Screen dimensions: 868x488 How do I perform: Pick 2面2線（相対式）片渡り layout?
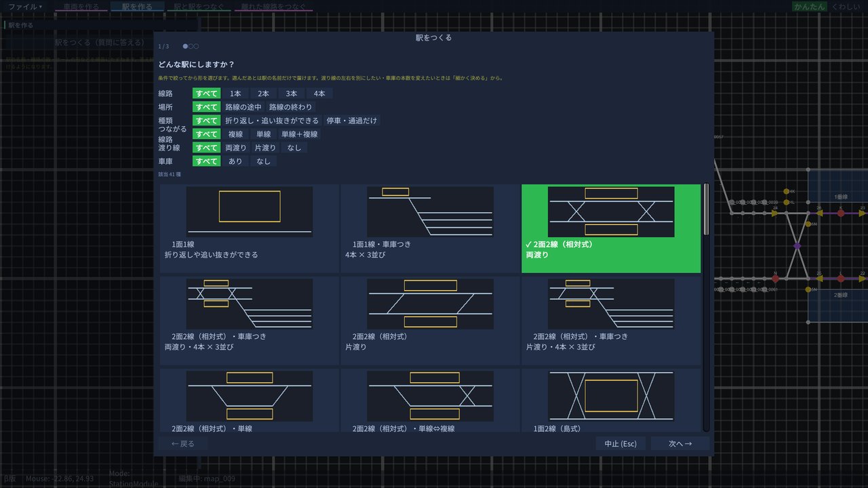(x=430, y=321)
